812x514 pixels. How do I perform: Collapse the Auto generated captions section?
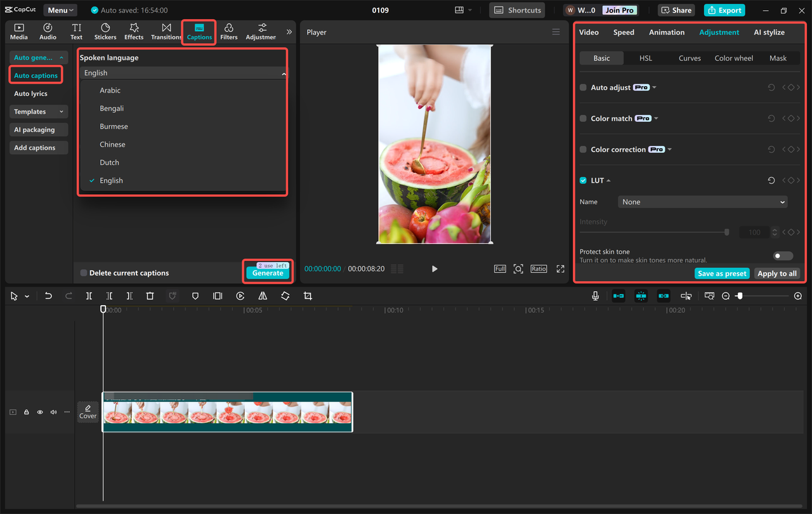61,57
